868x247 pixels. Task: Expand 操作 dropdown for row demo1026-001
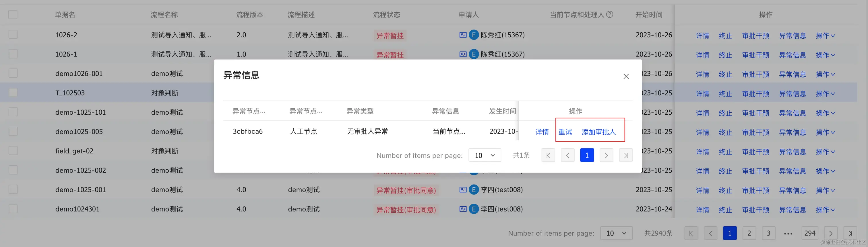(x=825, y=75)
